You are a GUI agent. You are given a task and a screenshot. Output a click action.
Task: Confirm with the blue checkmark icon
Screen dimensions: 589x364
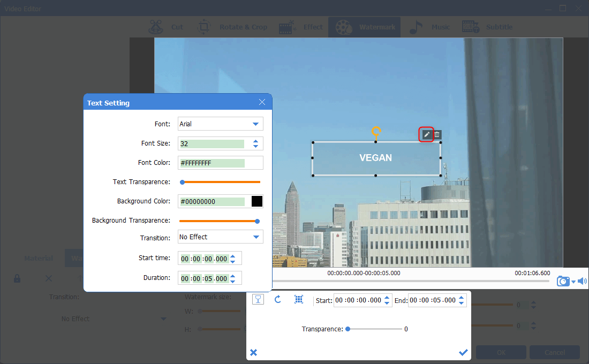click(463, 352)
